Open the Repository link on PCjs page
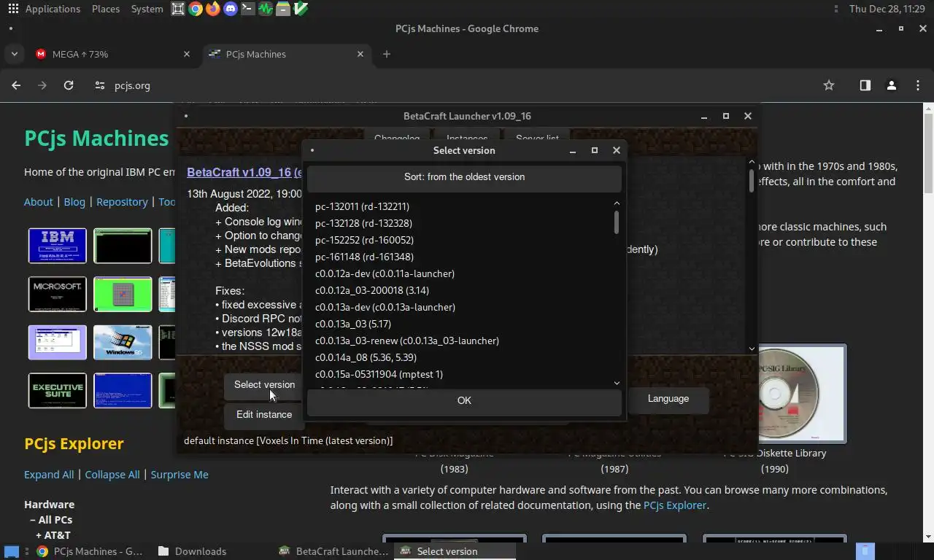The height and width of the screenshot is (560, 934). (122, 202)
